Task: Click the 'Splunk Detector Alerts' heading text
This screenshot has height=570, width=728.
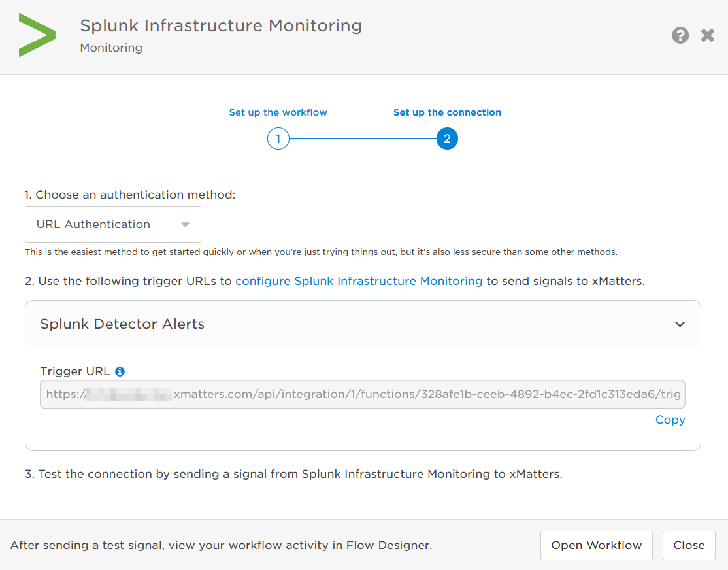Action: (122, 324)
